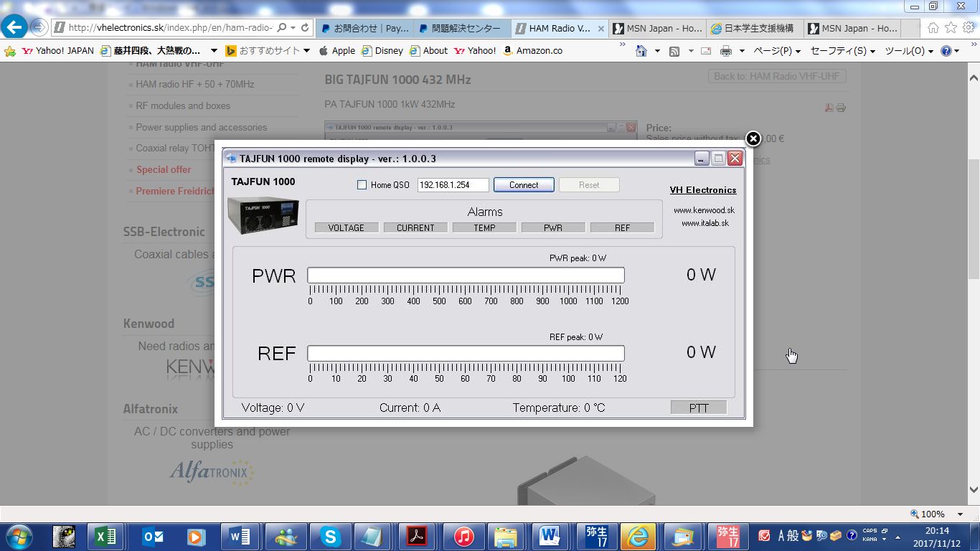Launch Skype from the taskbar
Screen dimensions: 980x551
[330, 536]
